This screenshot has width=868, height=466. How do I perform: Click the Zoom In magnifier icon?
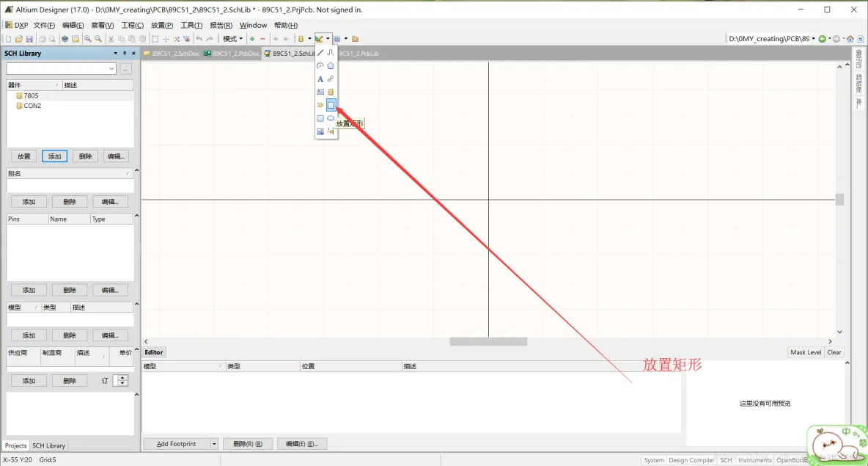tap(87, 39)
